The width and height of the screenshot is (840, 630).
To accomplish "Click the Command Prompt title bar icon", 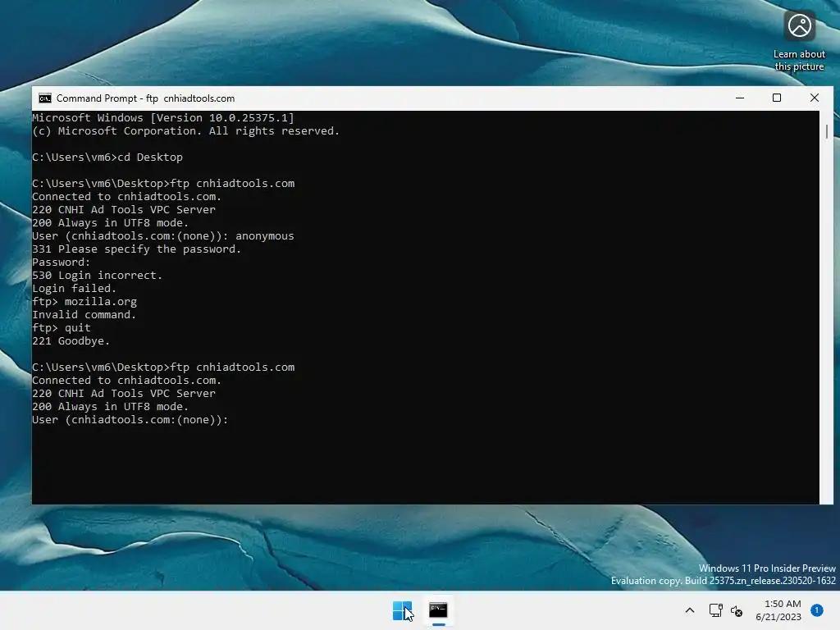I will (x=45, y=98).
